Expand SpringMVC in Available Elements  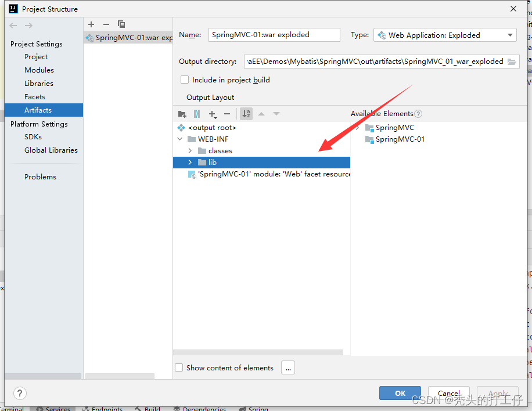pyautogui.click(x=357, y=128)
